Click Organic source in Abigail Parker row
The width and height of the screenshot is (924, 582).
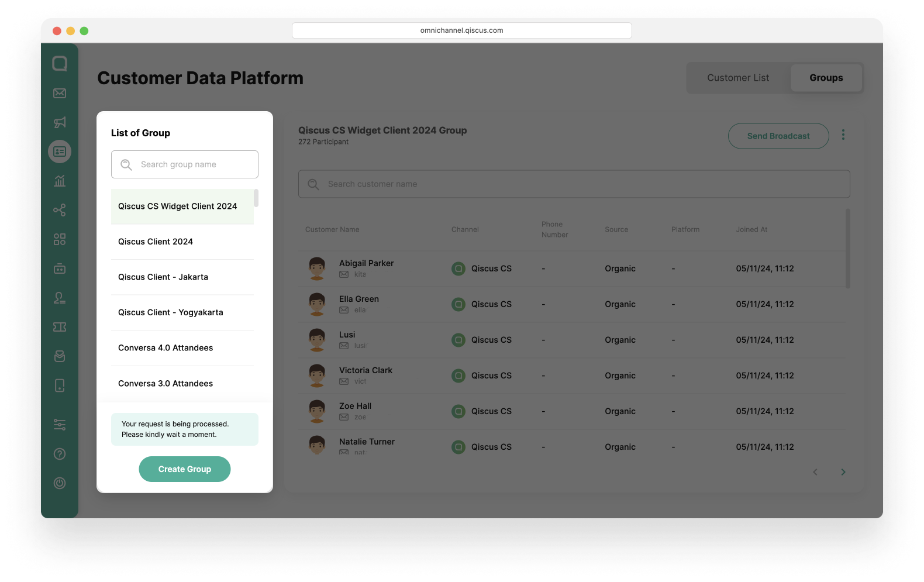tap(620, 268)
